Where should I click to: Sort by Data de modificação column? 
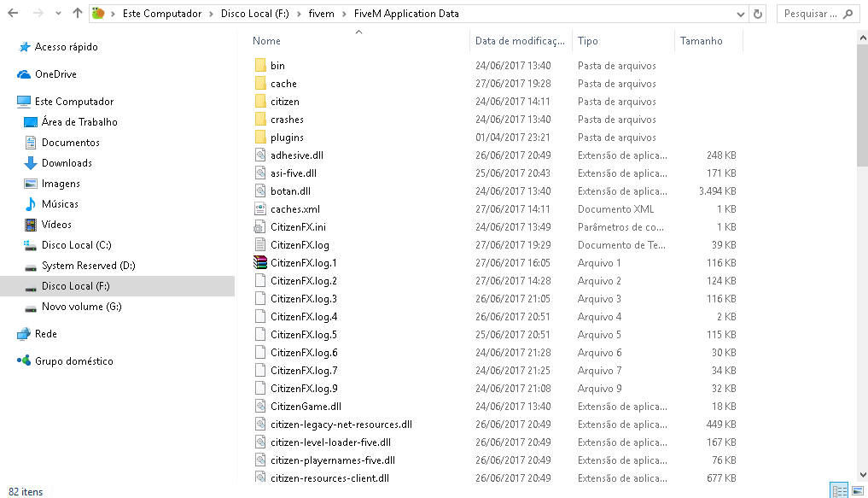[x=521, y=41]
